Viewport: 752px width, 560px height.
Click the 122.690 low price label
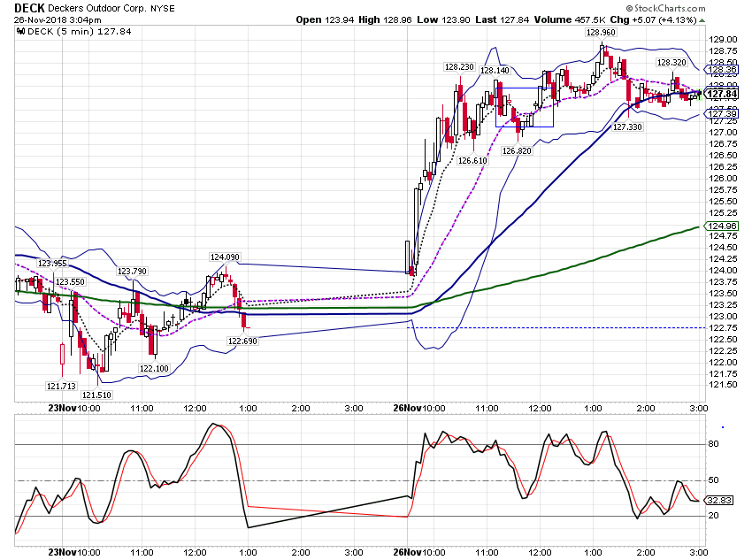pos(242,341)
